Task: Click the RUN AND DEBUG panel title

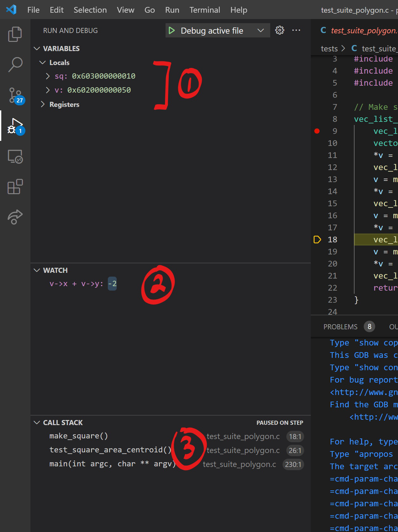Action: point(70,30)
